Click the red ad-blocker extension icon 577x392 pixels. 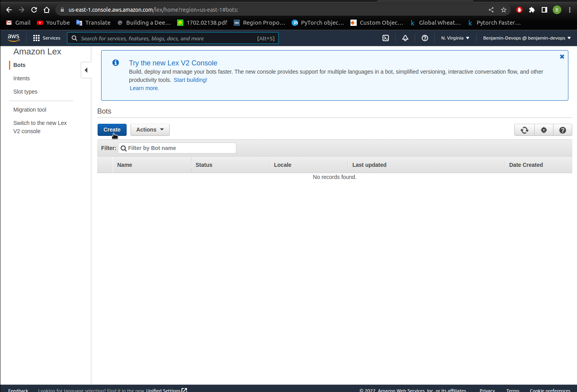(x=519, y=10)
